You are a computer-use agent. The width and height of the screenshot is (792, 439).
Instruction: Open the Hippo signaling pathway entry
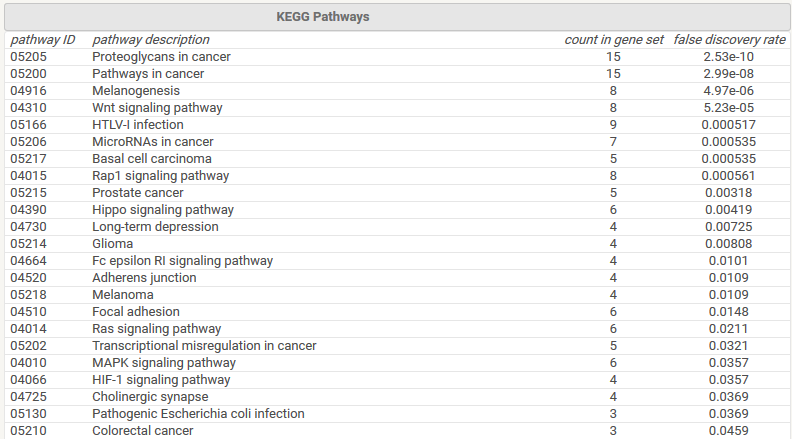[x=163, y=210]
